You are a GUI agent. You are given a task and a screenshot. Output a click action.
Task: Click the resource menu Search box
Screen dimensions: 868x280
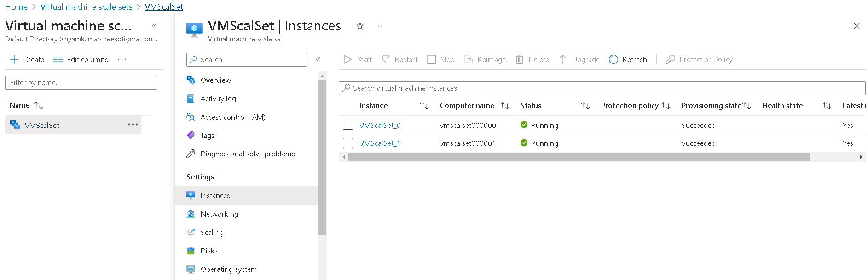coord(247,60)
